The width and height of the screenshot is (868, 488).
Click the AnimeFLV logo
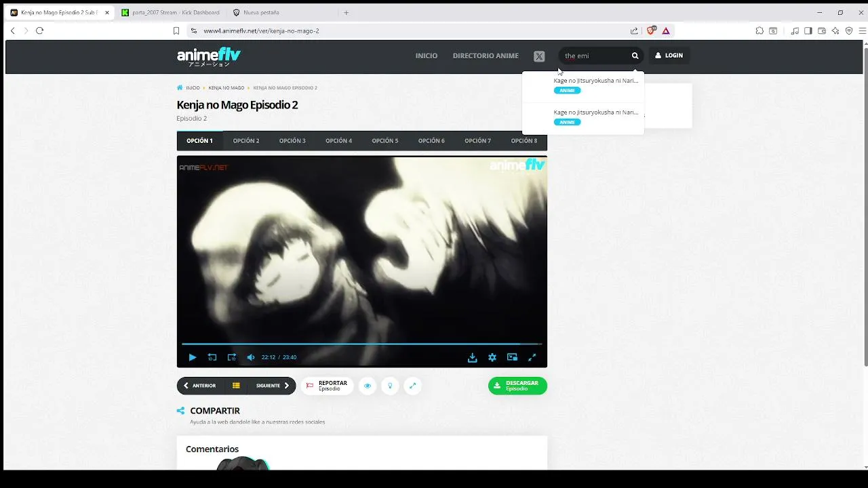(209, 57)
